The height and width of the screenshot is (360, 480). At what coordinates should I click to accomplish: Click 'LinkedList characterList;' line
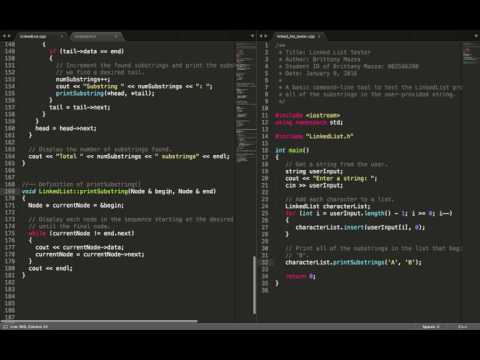[x=328, y=206]
